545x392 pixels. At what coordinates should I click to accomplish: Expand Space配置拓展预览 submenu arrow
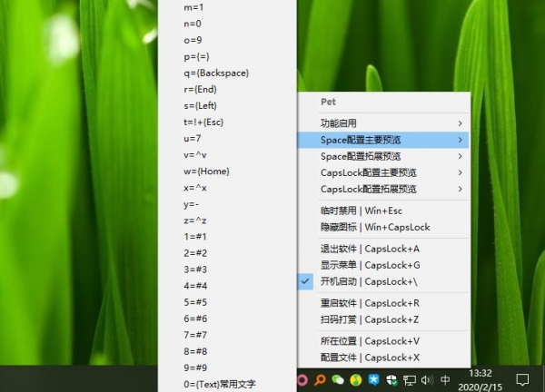click(x=460, y=156)
